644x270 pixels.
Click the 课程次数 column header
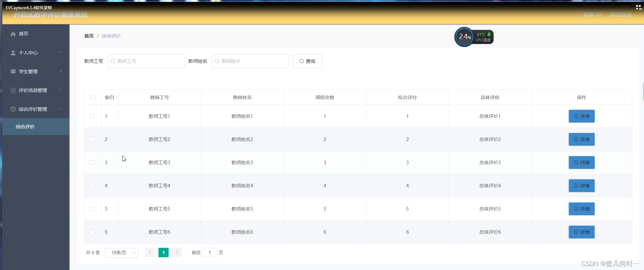325,97
